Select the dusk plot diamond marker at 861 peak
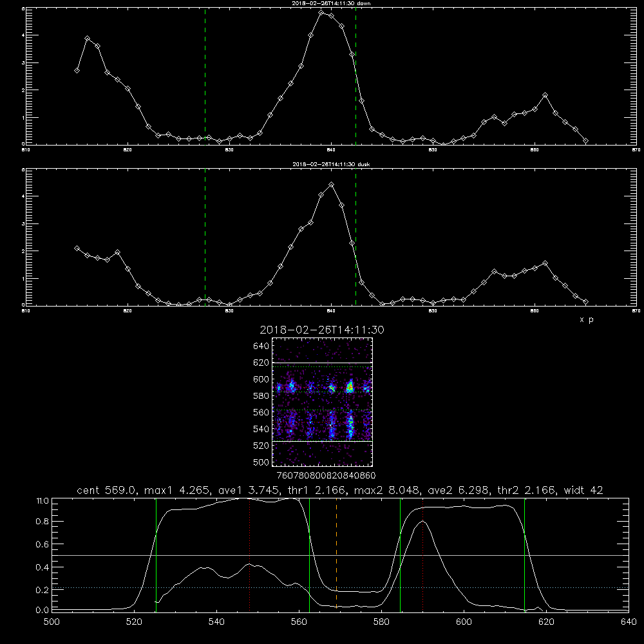 (545, 263)
